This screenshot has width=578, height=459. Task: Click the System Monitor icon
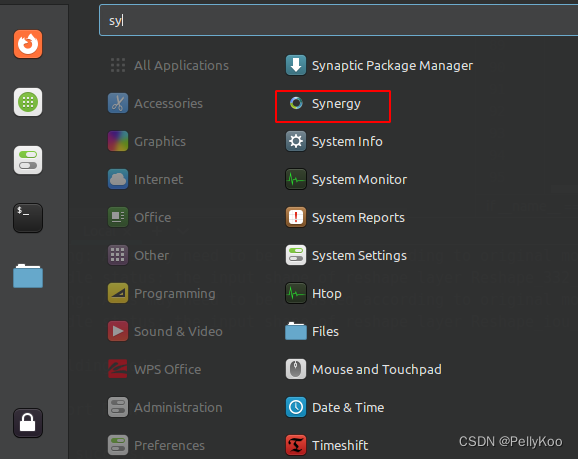pyautogui.click(x=296, y=179)
